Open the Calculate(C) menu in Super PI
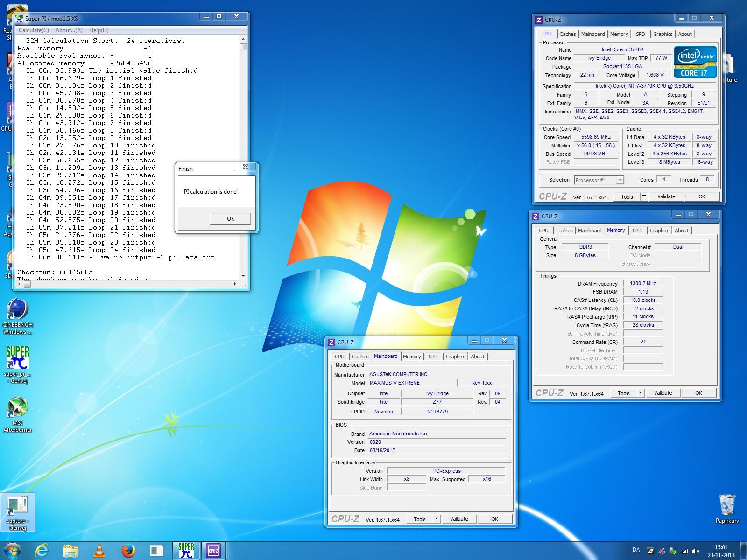Image resolution: width=747 pixels, height=560 pixels. (34, 30)
